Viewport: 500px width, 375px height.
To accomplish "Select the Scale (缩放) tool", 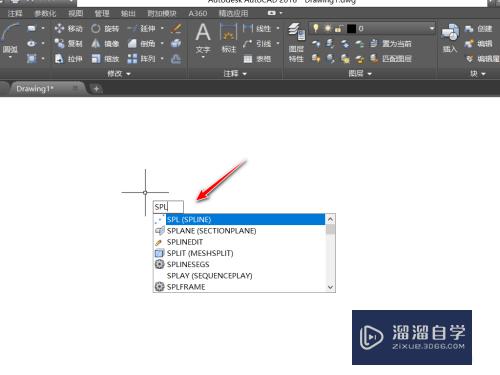I will click(105, 59).
